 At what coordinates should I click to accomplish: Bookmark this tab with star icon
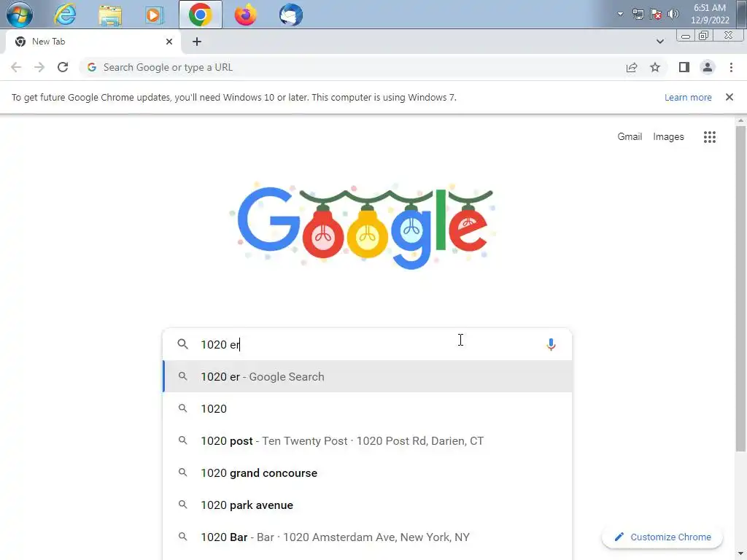pyautogui.click(x=655, y=67)
